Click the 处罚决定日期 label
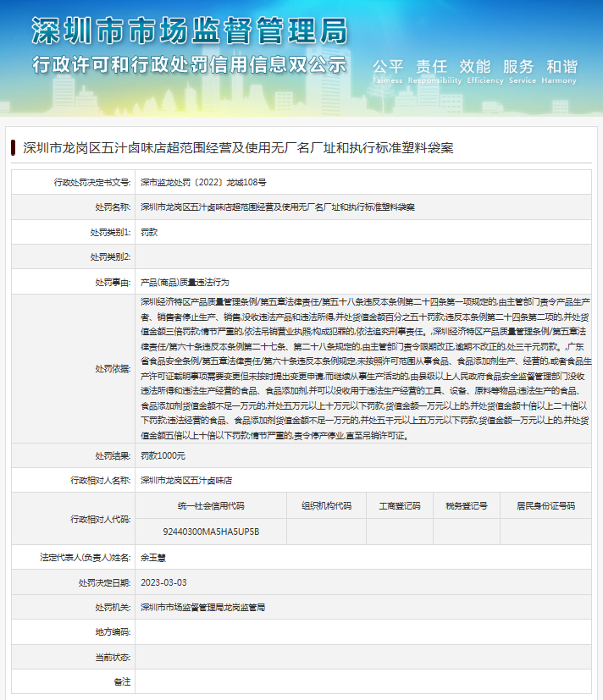This screenshot has width=603, height=700. click(x=104, y=582)
